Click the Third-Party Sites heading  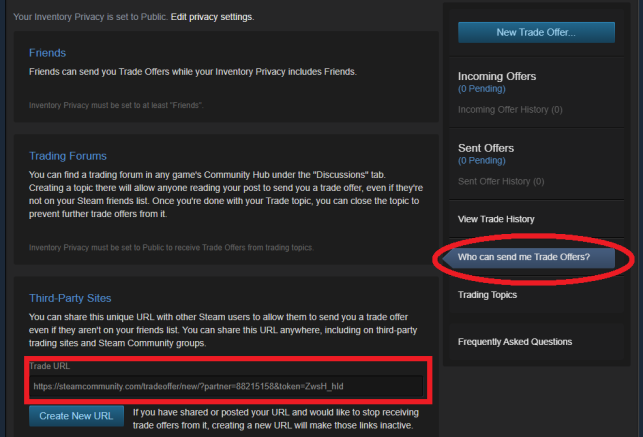pos(70,298)
